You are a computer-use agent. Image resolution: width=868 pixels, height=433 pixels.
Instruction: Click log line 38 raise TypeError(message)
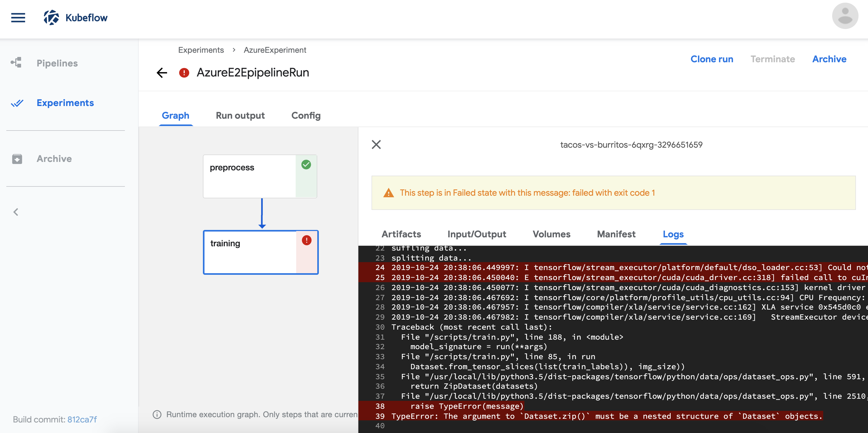[x=467, y=406]
